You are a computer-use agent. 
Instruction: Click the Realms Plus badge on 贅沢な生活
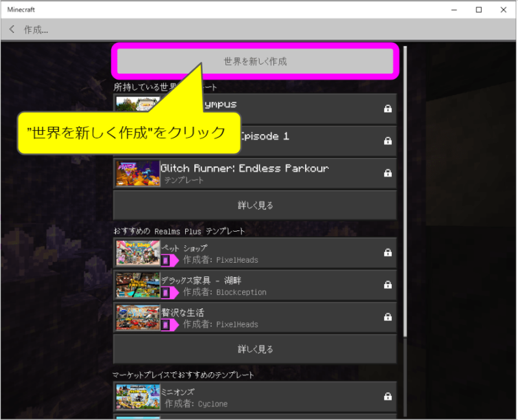170,325
